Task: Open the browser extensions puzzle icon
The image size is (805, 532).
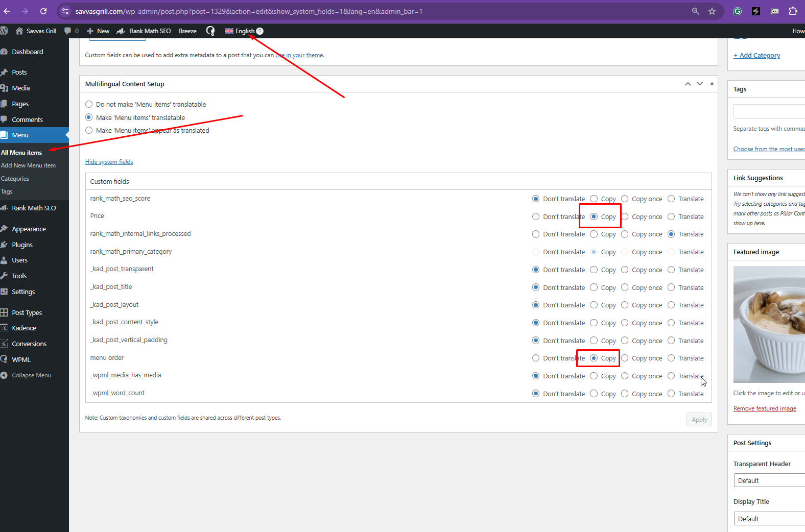Action: point(793,11)
